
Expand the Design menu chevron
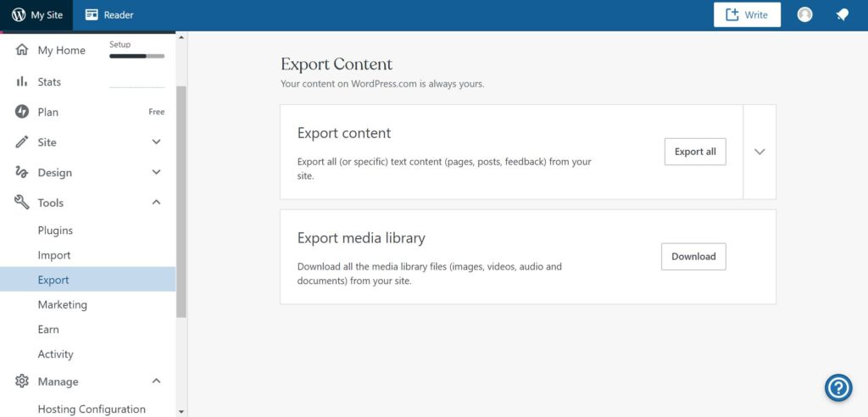click(x=156, y=172)
